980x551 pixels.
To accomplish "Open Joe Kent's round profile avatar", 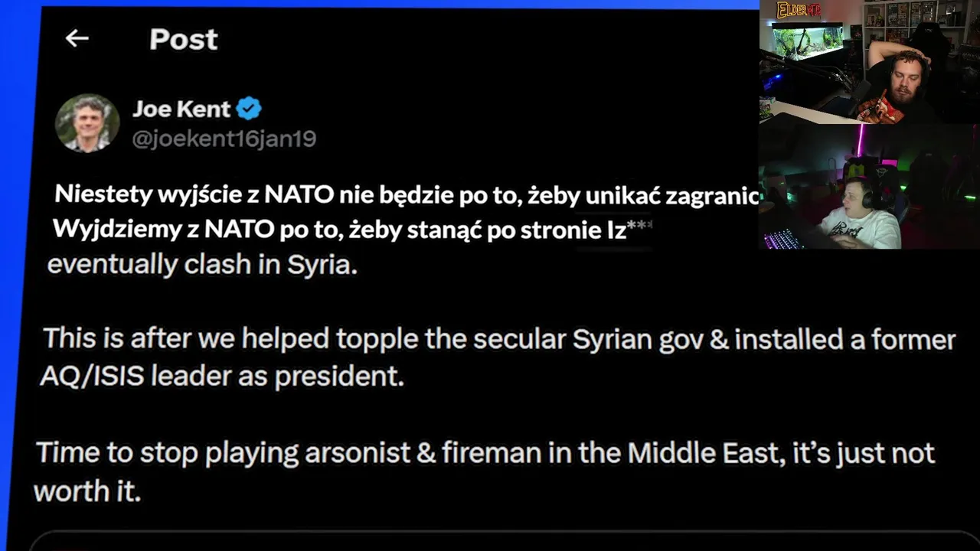I will point(87,122).
